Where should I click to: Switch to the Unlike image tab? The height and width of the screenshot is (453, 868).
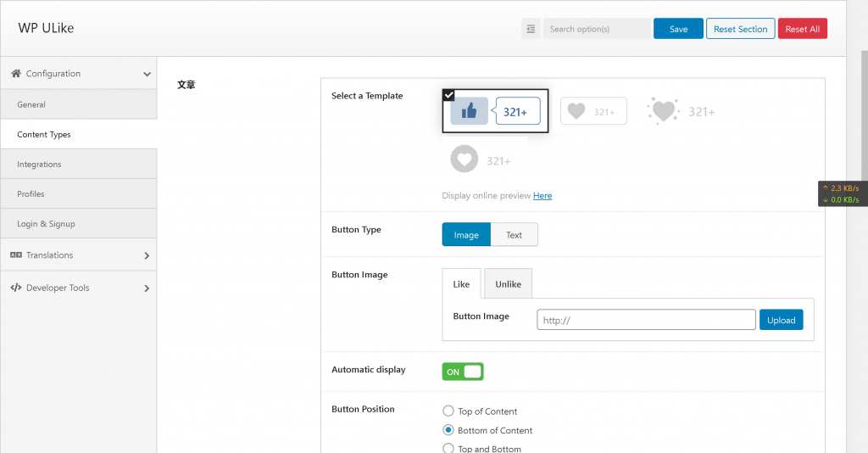(x=508, y=284)
